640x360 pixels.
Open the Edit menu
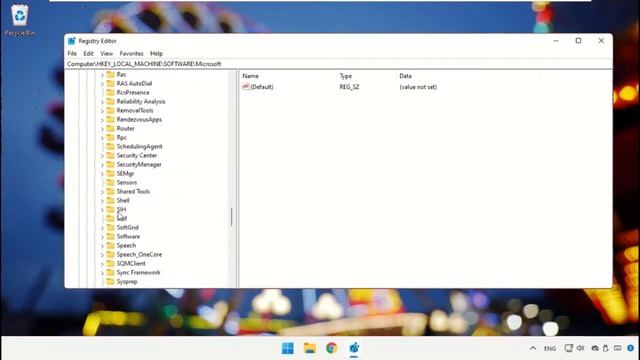(89, 53)
